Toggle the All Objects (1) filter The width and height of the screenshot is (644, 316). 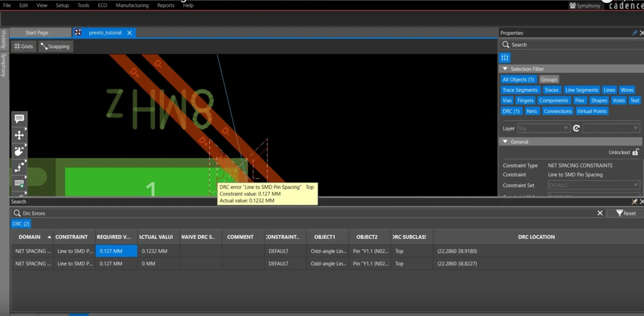pos(518,80)
